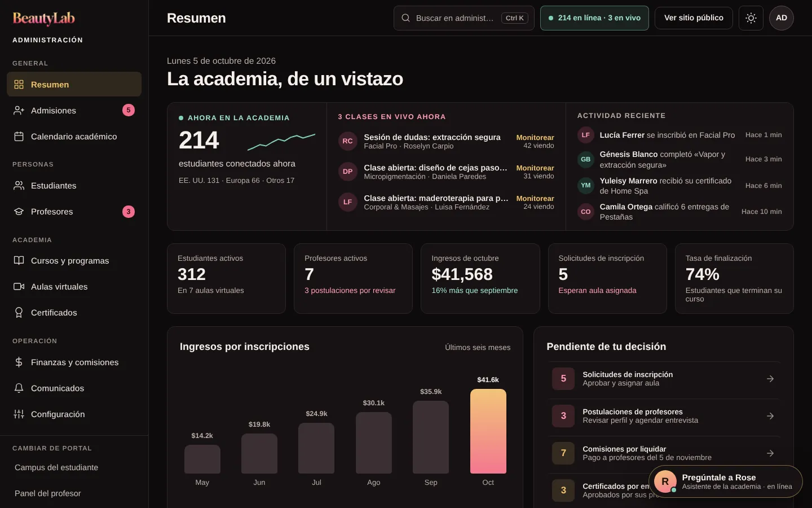Click the Finanzas y comisiones dollar icon
Viewport: 812px width, 508px height.
click(x=19, y=362)
